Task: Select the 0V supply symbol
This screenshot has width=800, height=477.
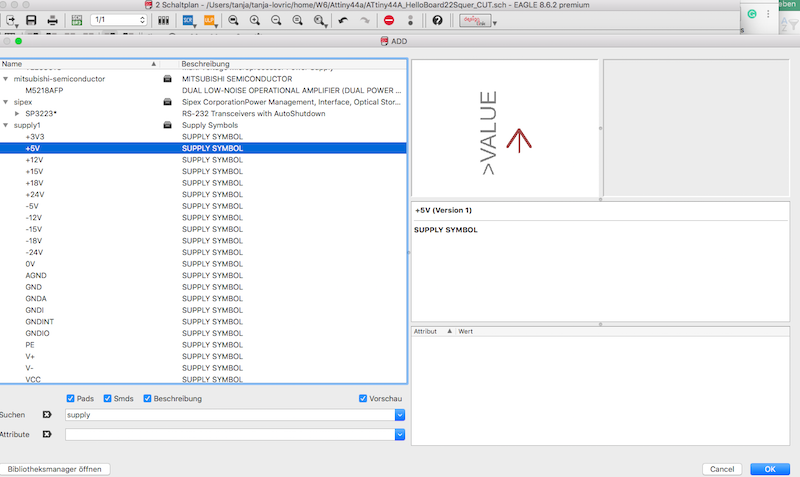Action: point(203,264)
